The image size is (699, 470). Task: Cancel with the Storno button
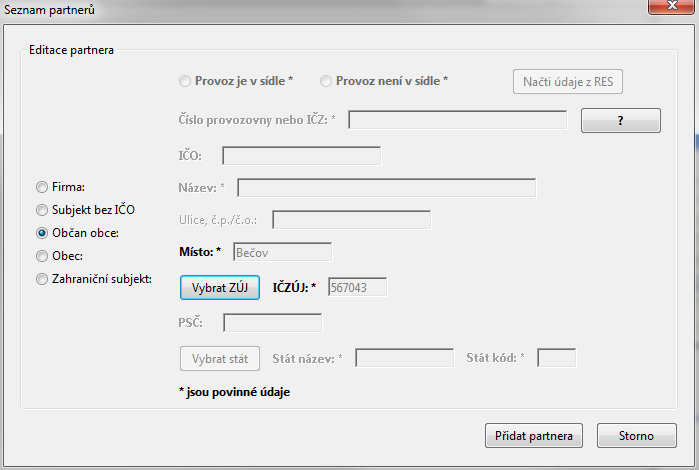(637, 436)
